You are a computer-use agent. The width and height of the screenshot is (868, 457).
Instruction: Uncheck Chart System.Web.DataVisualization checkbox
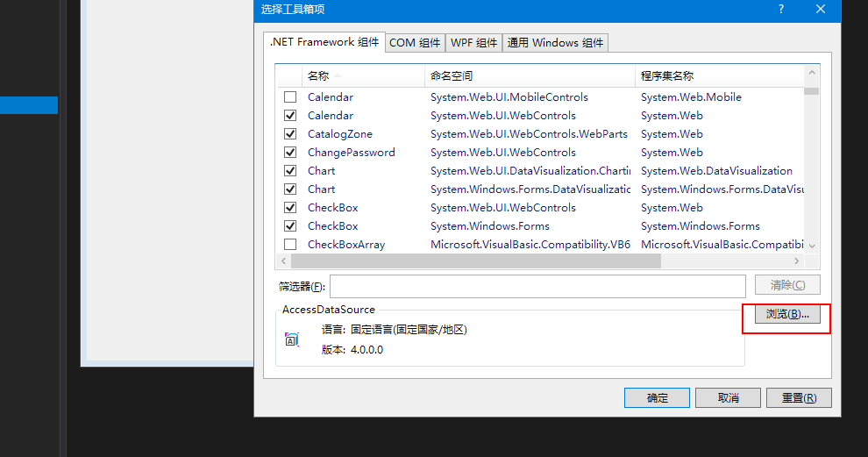tap(290, 171)
